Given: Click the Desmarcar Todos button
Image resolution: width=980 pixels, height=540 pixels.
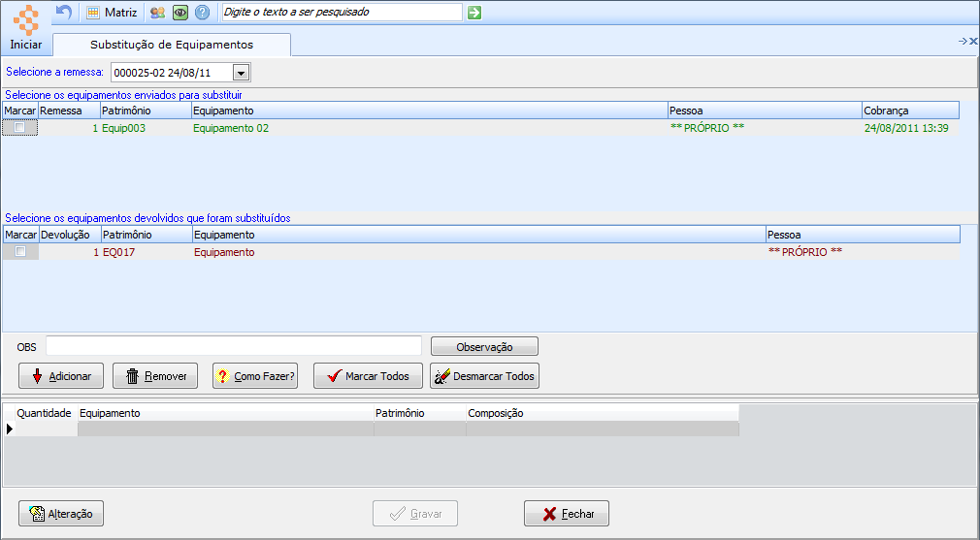Looking at the screenshot, I should (484, 376).
